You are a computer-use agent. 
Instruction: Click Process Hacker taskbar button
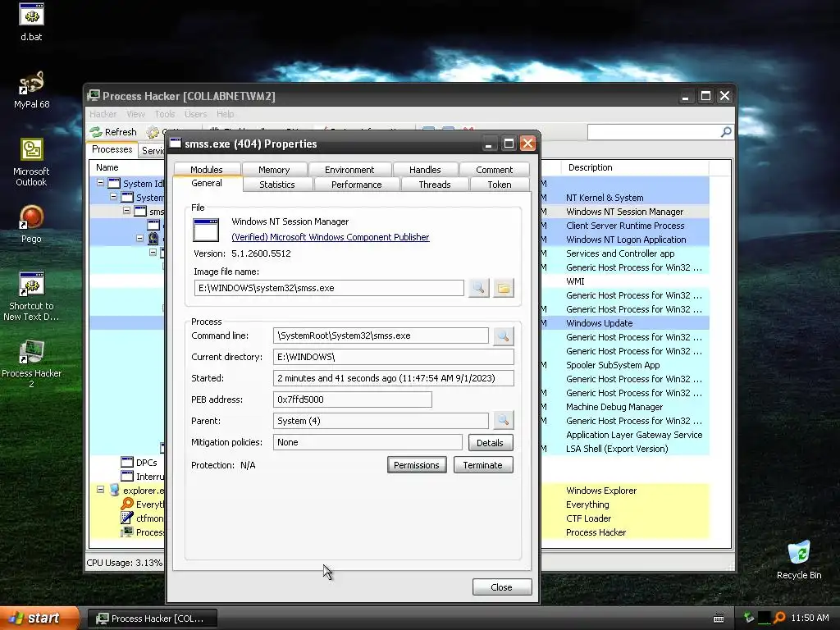tap(152, 619)
